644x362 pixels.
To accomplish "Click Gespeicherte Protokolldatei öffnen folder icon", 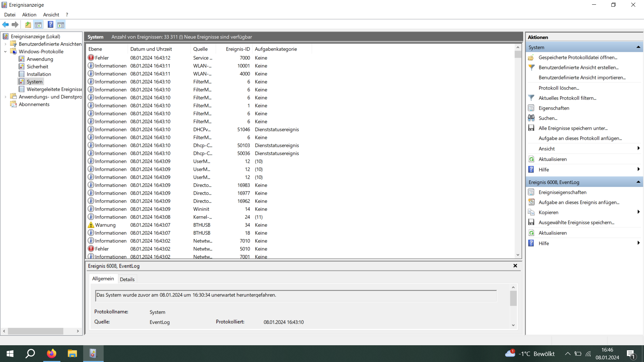I will click(531, 57).
